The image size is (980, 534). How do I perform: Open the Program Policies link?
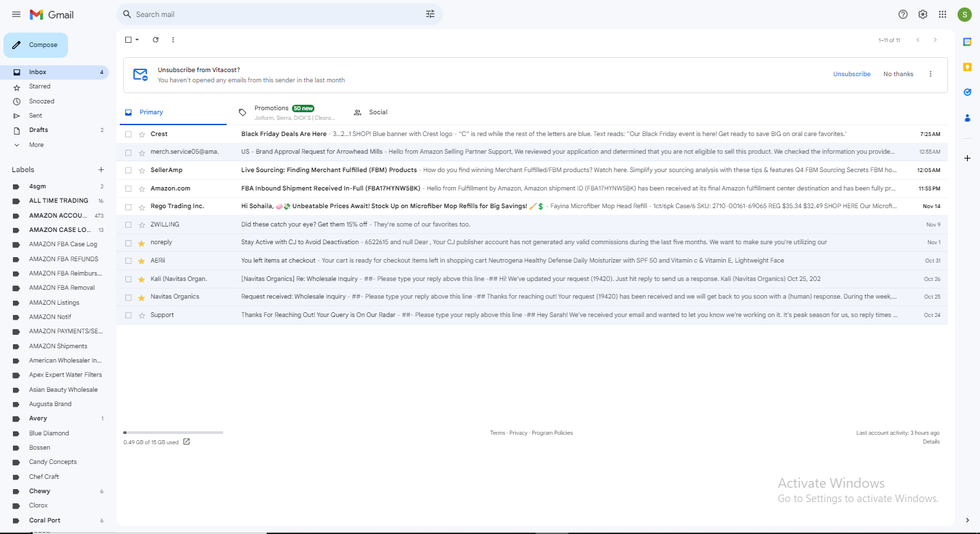[553, 433]
